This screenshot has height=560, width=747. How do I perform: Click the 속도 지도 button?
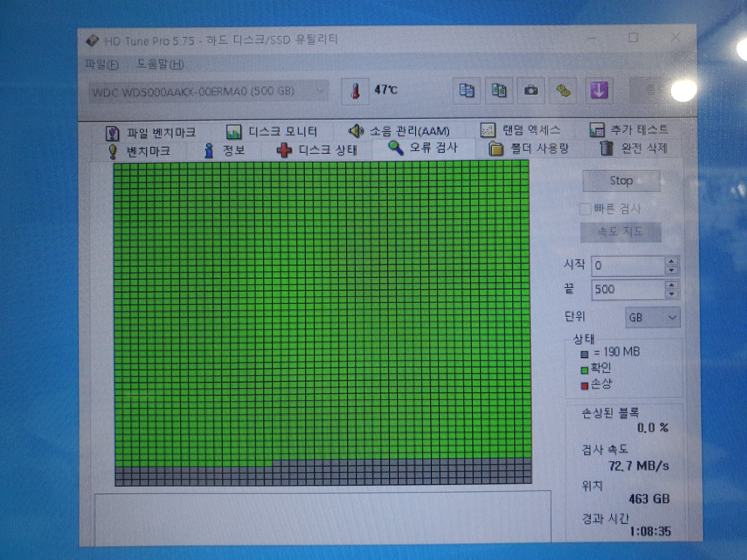coord(620,232)
